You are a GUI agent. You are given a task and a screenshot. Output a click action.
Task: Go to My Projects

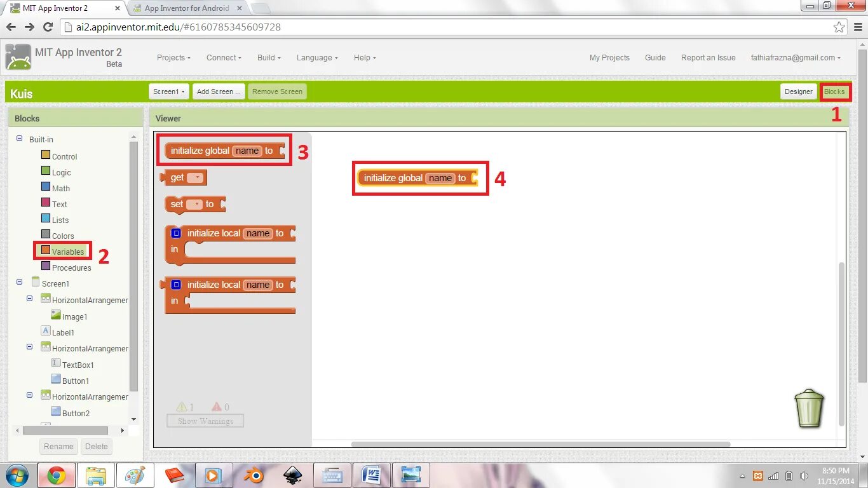pos(609,58)
